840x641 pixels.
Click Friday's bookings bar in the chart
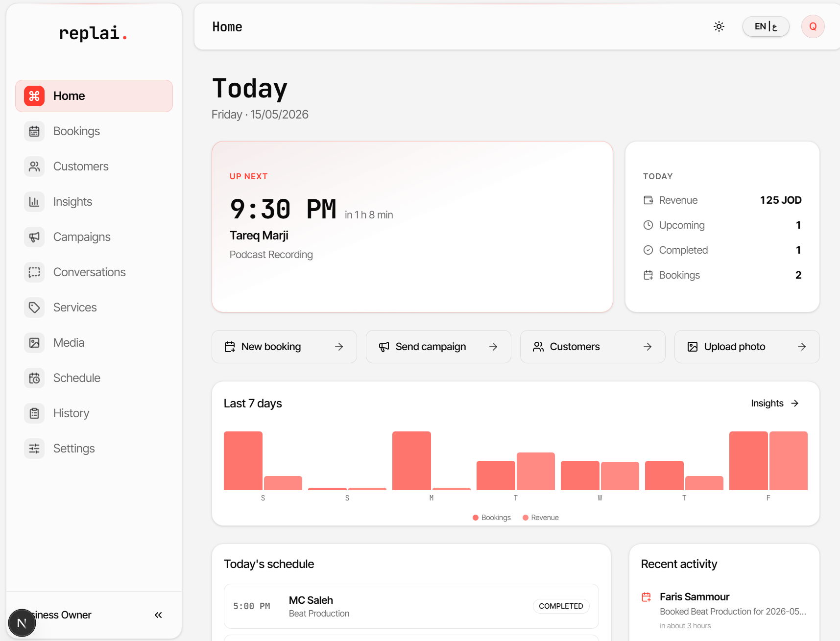click(748, 461)
